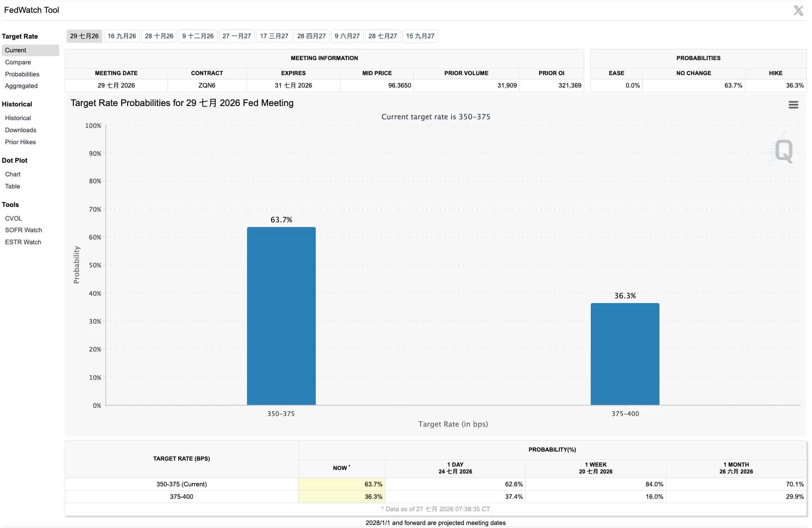812x528 pixels.
Task: Open the ESTR Watch tool
Action: click(x=23, y=242)
